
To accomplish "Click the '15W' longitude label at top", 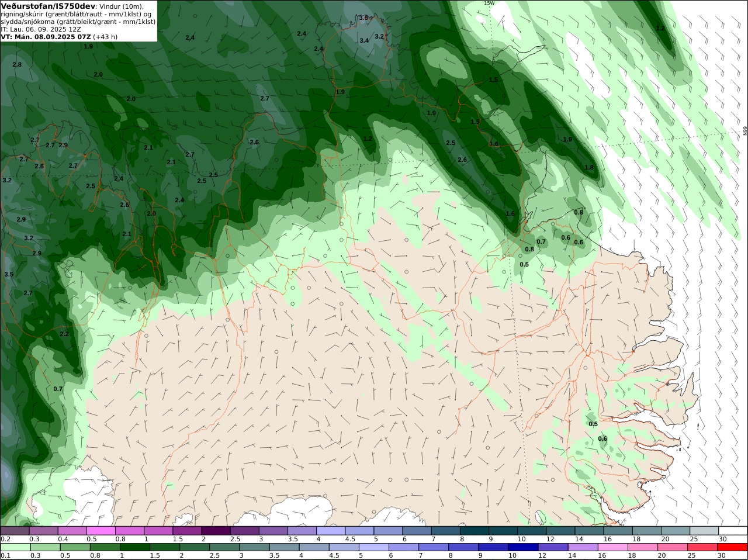I will (x=489, y=3).
